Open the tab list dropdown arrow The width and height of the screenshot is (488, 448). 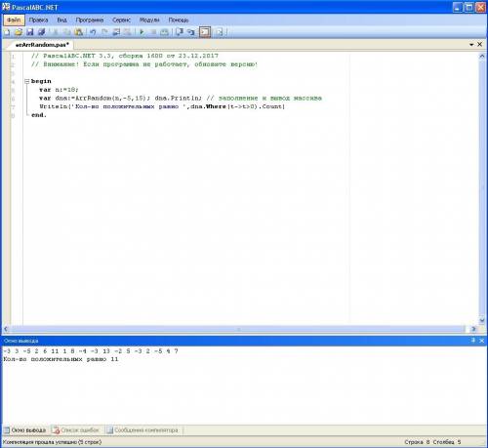471,45
